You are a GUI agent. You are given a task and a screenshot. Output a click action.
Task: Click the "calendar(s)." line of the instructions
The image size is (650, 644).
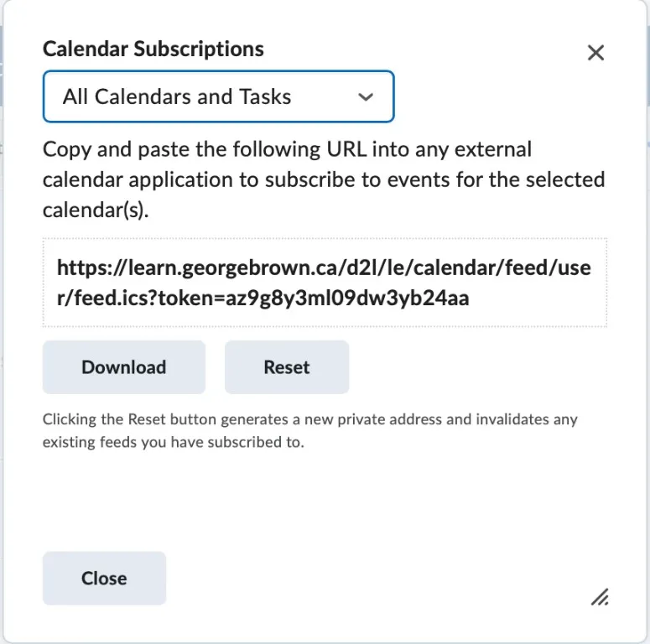click(x=96, y=210)
